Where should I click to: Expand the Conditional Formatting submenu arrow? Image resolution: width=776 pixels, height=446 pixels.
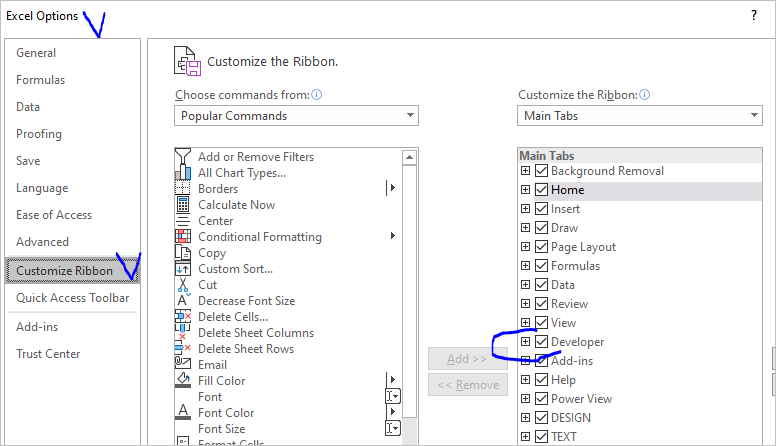tap(392, 236)
